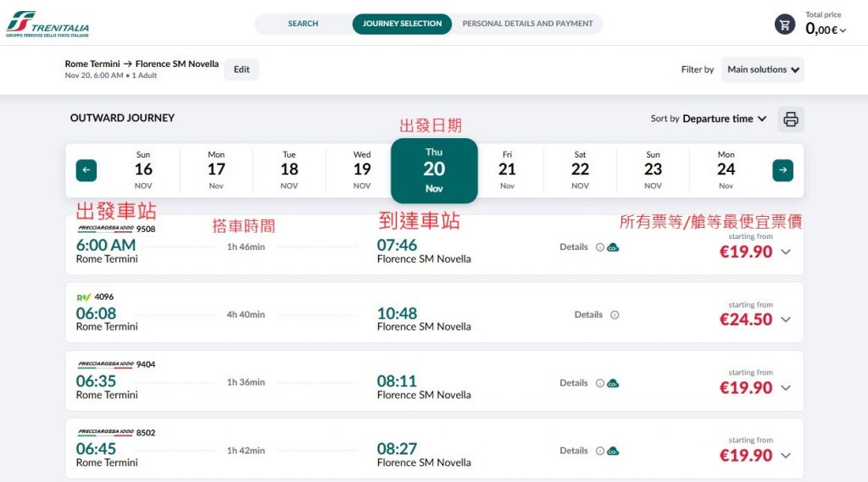Switch to the Search step tab
Viewport: 868px width, 482px height.
(303, 24)
